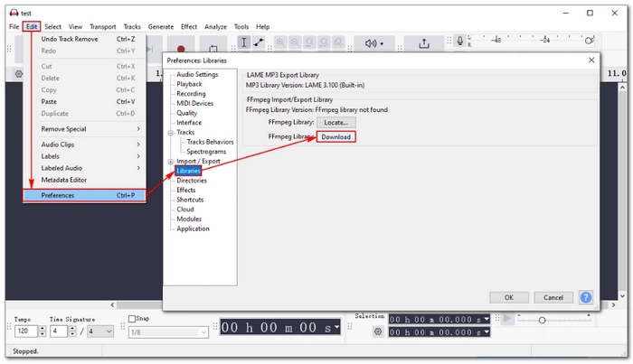Collapse the Tracks tree node

coord(170,133)
